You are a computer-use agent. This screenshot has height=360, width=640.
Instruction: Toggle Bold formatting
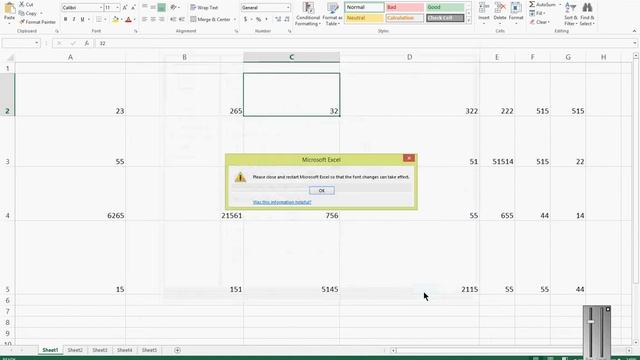click(65, 19)
